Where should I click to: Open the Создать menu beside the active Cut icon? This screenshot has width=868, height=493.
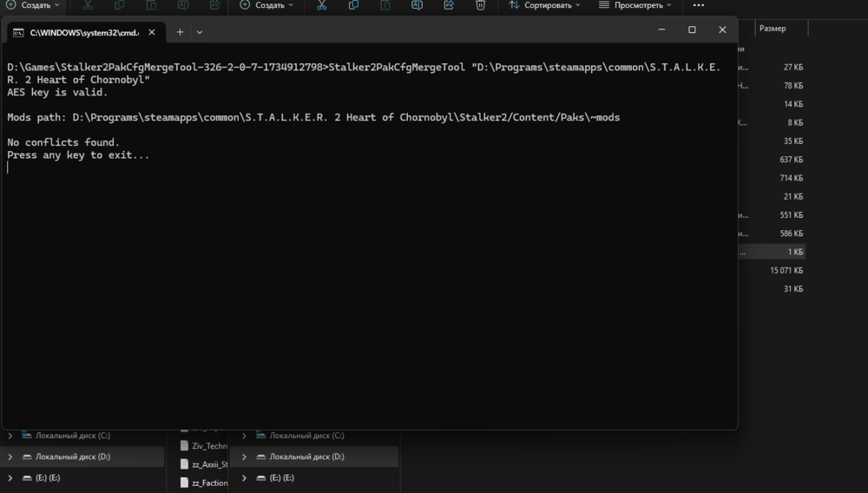tap(266, 5)
